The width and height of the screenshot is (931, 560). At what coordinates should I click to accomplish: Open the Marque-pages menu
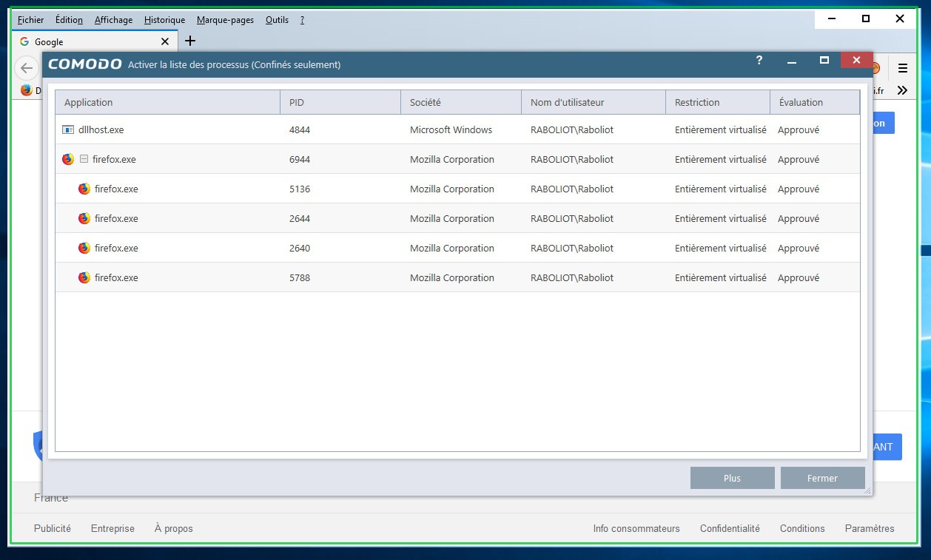(225, 20)
